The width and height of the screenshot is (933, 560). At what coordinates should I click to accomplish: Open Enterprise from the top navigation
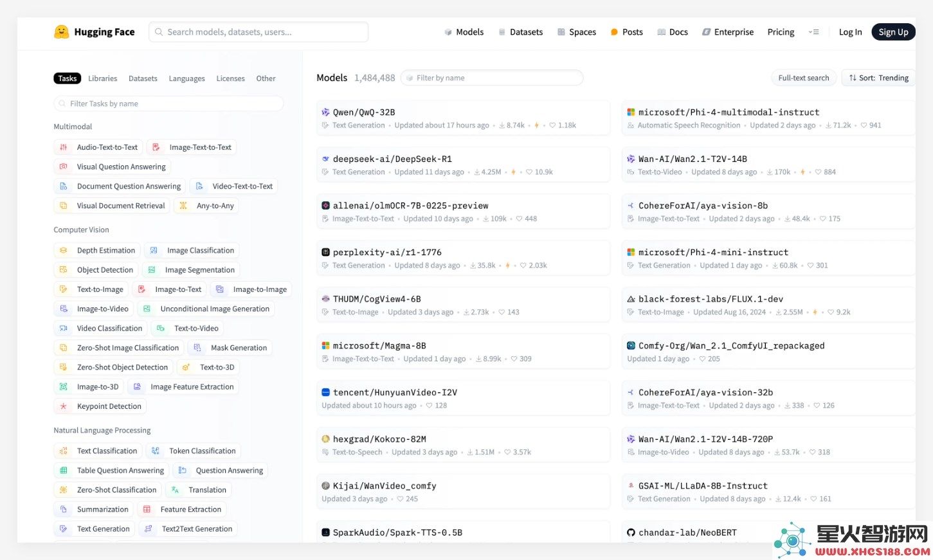[728, 32]
